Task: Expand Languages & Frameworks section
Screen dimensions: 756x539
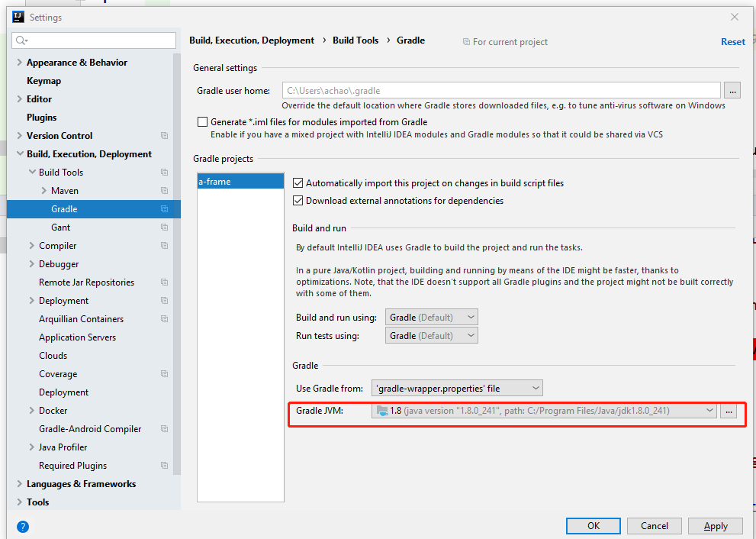Action: [20, 484]
